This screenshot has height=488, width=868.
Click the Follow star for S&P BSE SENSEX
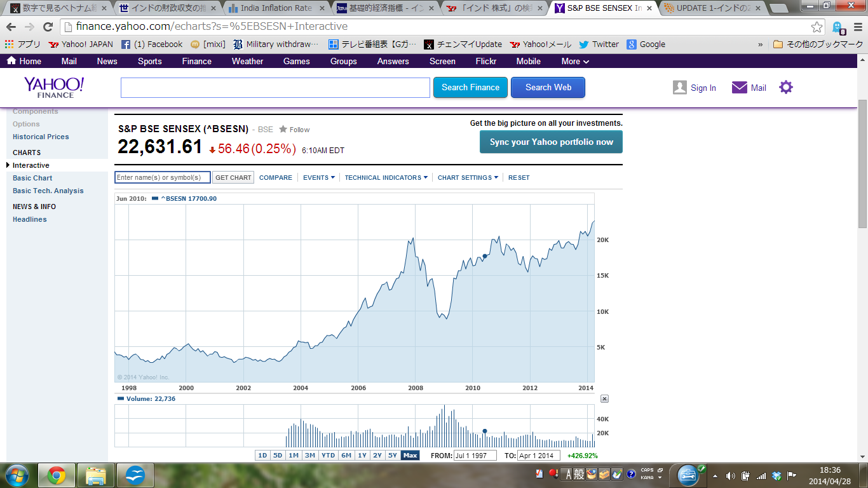click(283, 129)
